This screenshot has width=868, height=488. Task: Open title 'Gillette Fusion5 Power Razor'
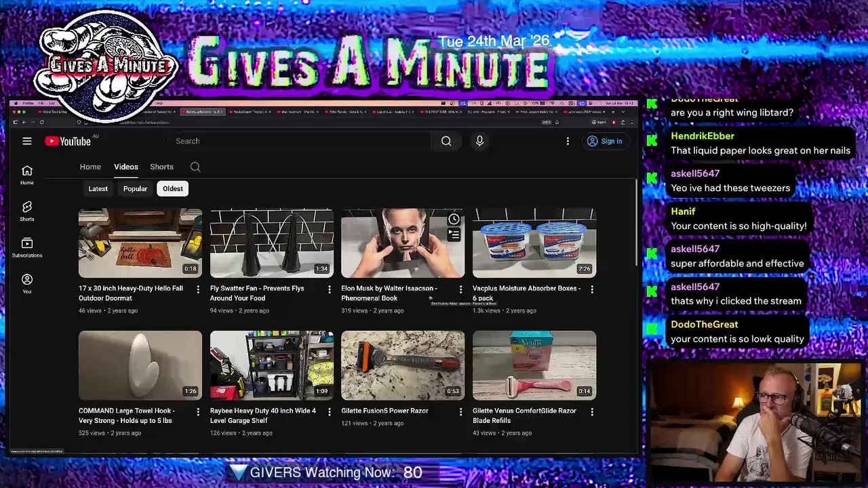point(384,411)
